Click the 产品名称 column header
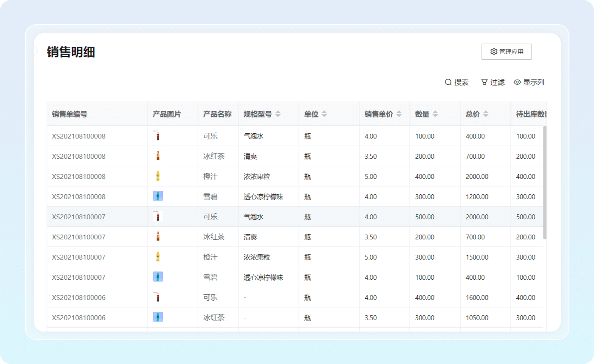 click(217, 114)
